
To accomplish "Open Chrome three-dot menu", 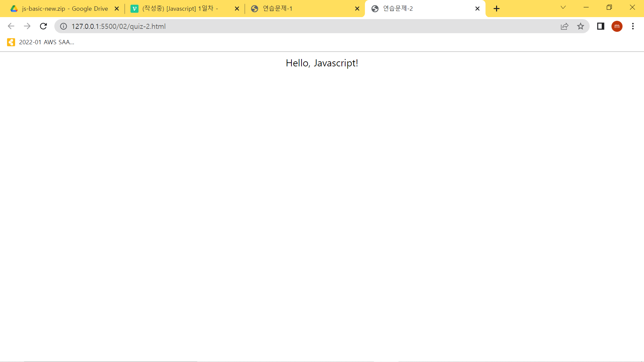I will tap(633, 26).
